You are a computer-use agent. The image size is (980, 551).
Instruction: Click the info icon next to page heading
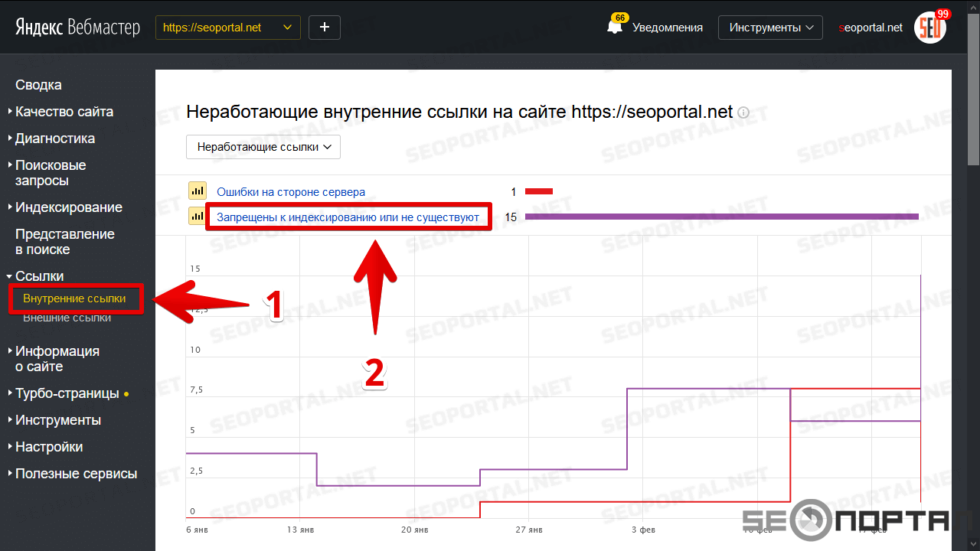tap(742, 113)
